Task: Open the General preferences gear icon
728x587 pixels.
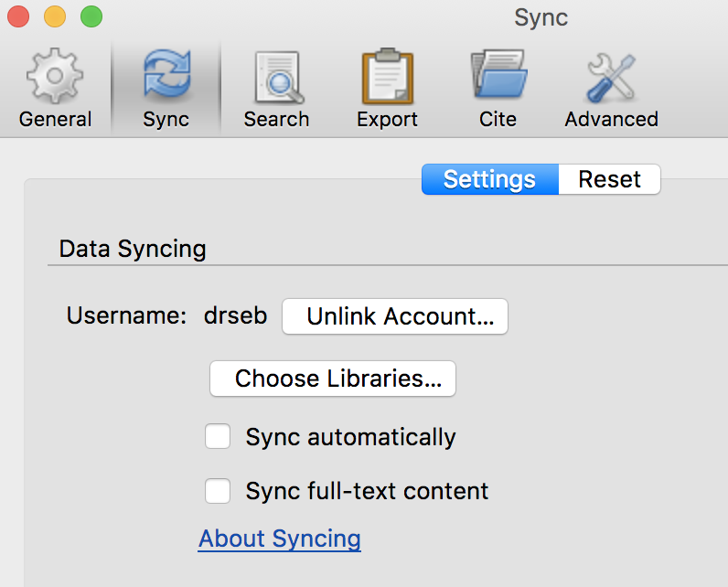Action: 55,76
